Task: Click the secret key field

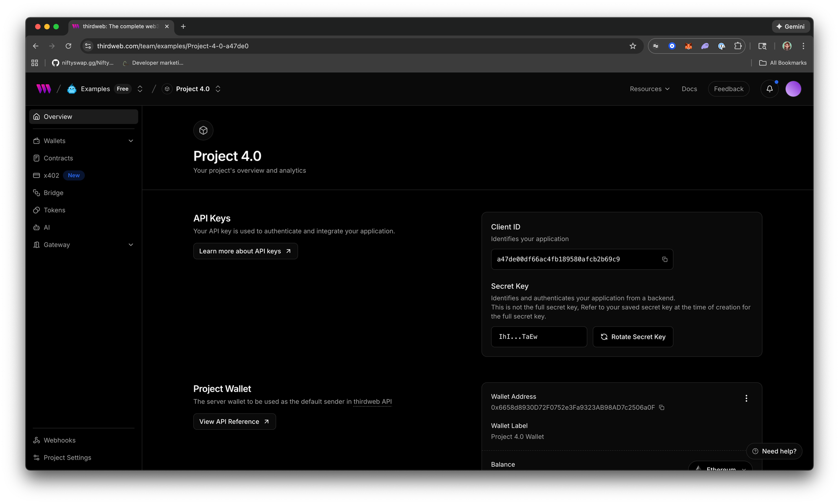Action: click(539, 337)
